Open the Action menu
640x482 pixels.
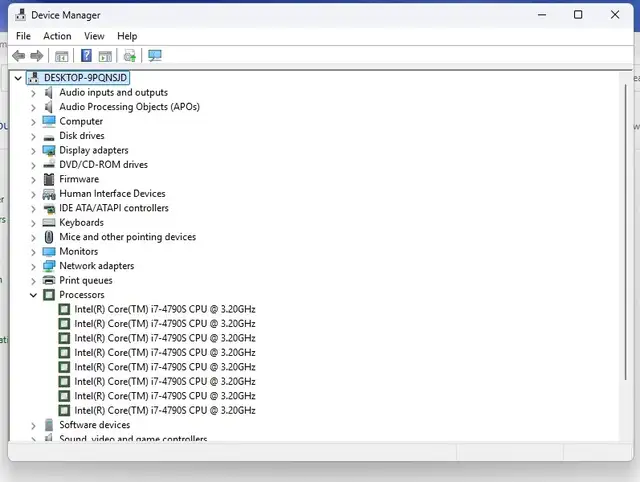click(x=57, y=36)
